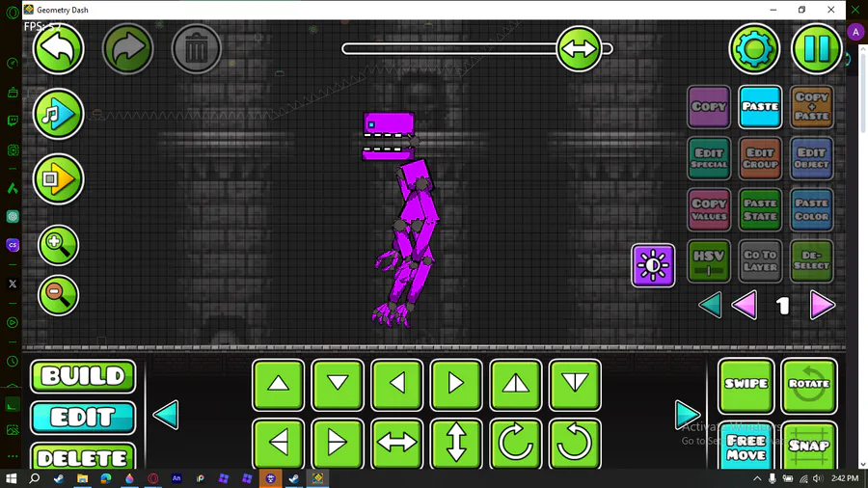
Task: Go to next edit button page
Action: click(x=688, y=415)
